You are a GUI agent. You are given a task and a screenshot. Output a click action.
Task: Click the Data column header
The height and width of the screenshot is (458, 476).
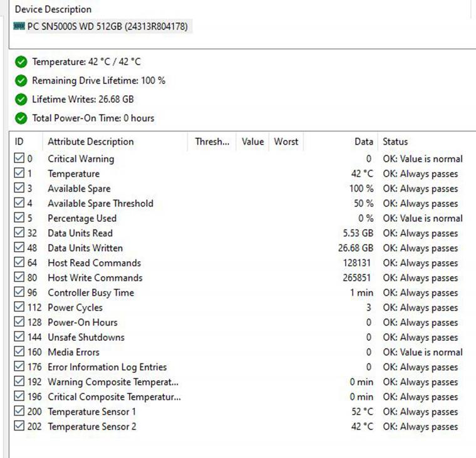363,142
